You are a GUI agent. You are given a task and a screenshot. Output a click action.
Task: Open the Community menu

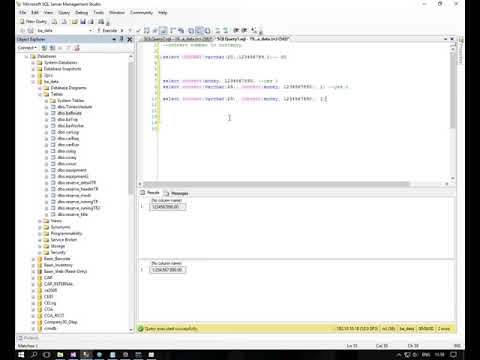(141, 12)
